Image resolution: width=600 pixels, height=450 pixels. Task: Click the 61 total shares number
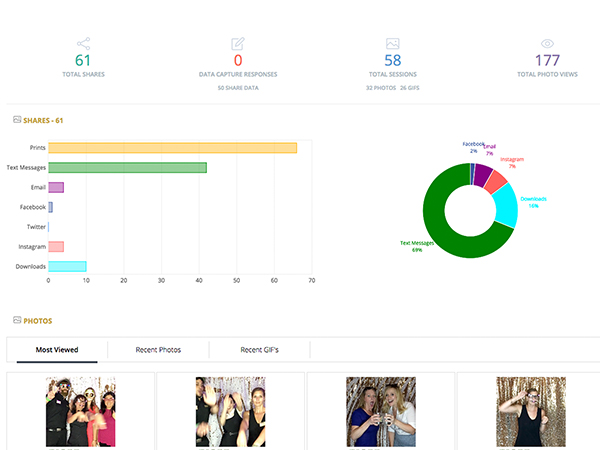83,60
